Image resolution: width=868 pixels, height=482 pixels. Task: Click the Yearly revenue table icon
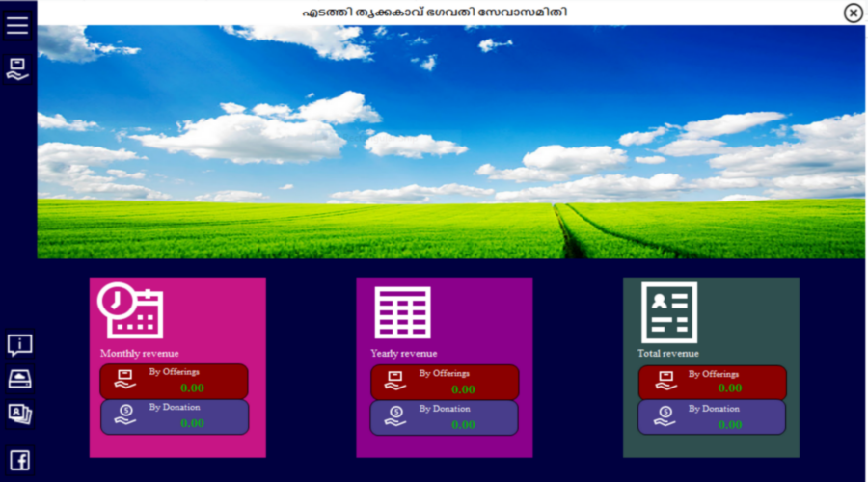(402, 312)
